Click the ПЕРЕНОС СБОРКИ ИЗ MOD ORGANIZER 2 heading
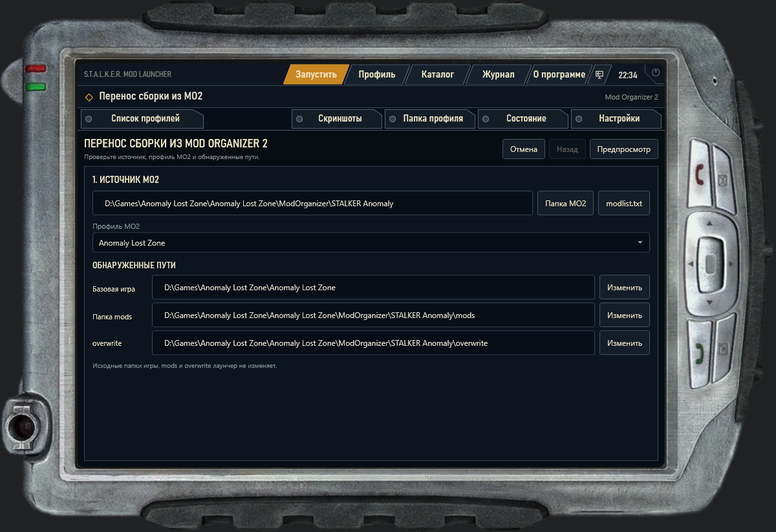Image resolution: width=776 pixels, height=532 pixels. click(x=176, y=144)
